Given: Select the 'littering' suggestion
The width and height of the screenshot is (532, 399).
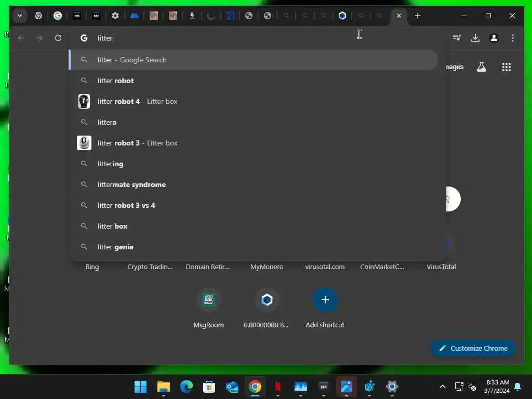Looking at the screenshot, I should click(x=253, y=164).
